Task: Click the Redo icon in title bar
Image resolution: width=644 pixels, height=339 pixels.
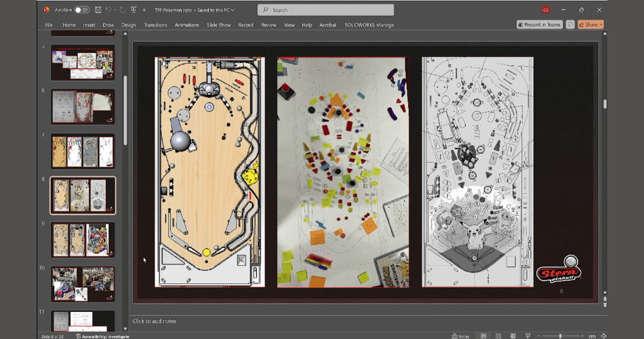Action: coord(123,10)
